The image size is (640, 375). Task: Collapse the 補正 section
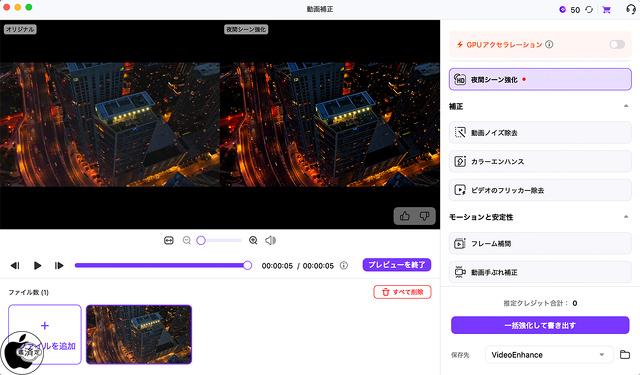click(x=626, y=106)
